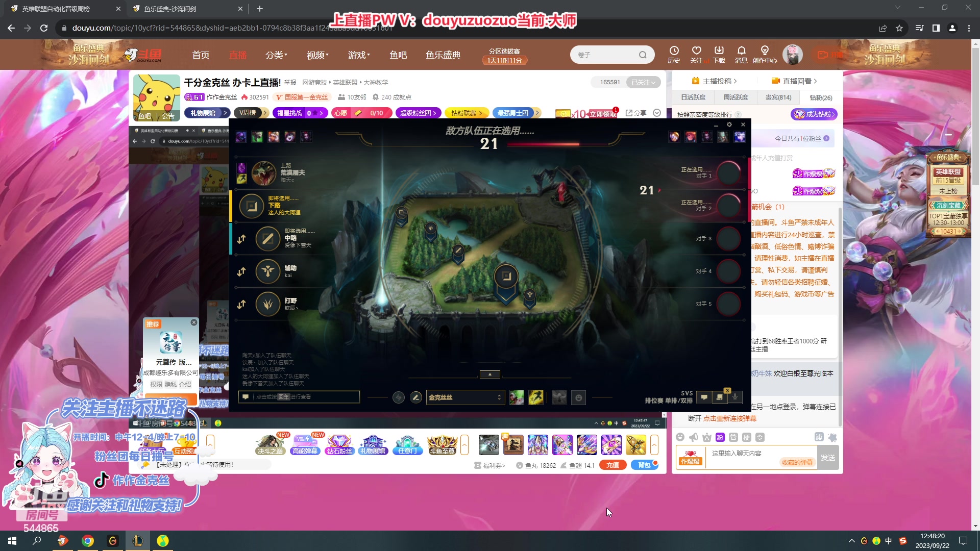Open League client settings gear icon
980x551 pixels.
[x=729, y=125]
